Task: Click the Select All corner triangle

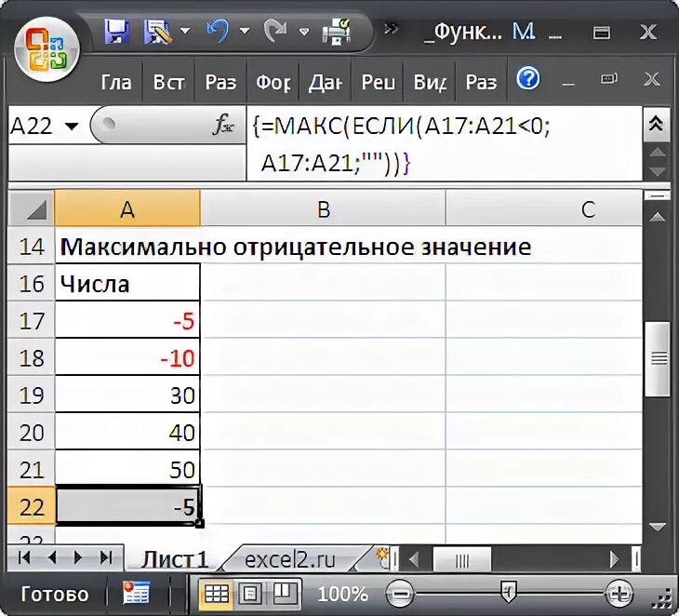Action: point(32,208)
